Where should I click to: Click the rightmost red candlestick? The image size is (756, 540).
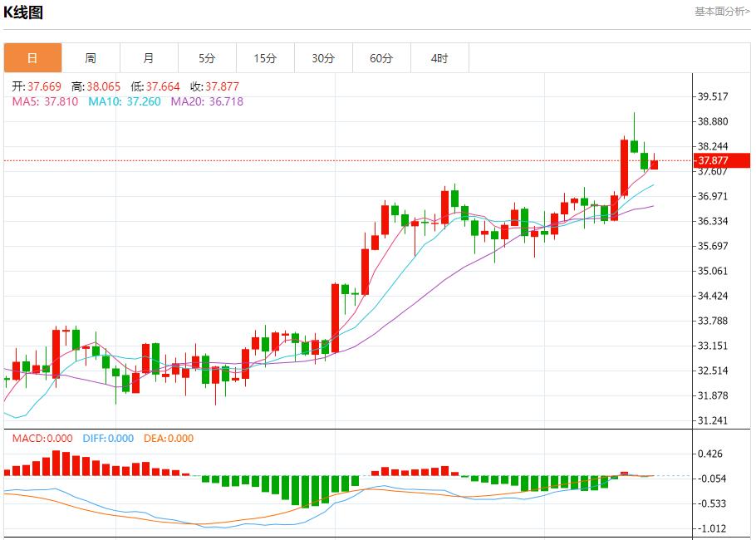point(654,164)
